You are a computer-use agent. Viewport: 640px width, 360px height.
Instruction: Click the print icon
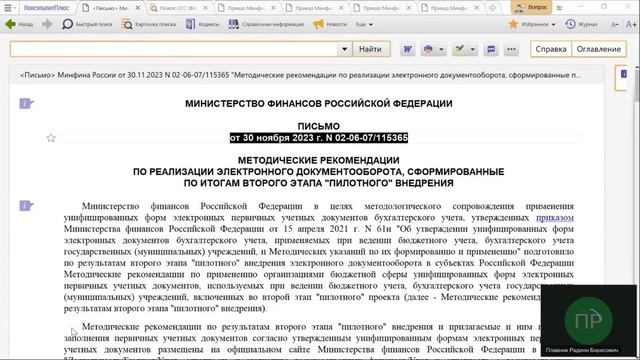pos(428,49)
